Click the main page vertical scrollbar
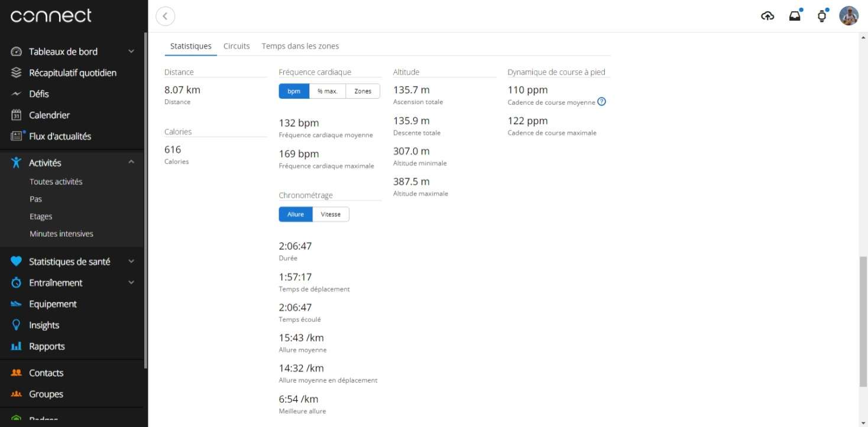Viewport: 868px width, 427px height. pos(863,319)
